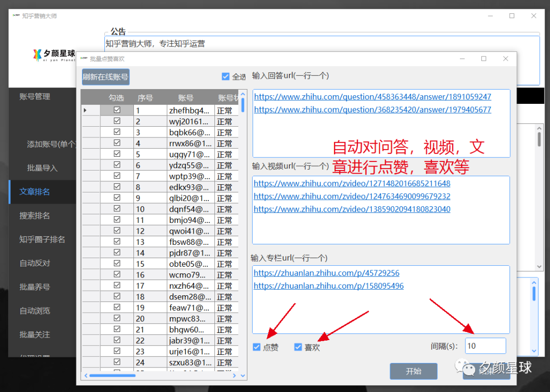Toggle the checkbox for row 16 wcmo79
Viewport: 550px width, 392px height.
point(117,274)
